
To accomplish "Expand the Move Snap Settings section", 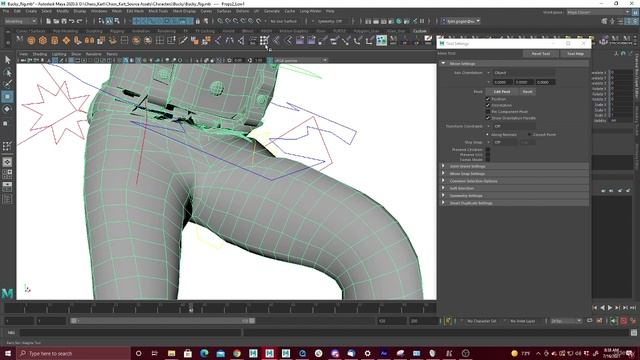I will point(514,173).
